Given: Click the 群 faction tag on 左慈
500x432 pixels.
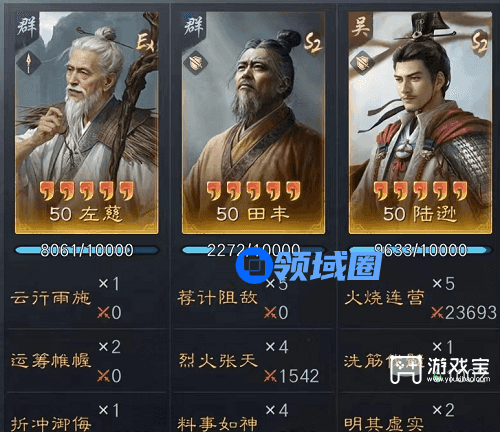Looking at the screenshot, I should point(26,26).
